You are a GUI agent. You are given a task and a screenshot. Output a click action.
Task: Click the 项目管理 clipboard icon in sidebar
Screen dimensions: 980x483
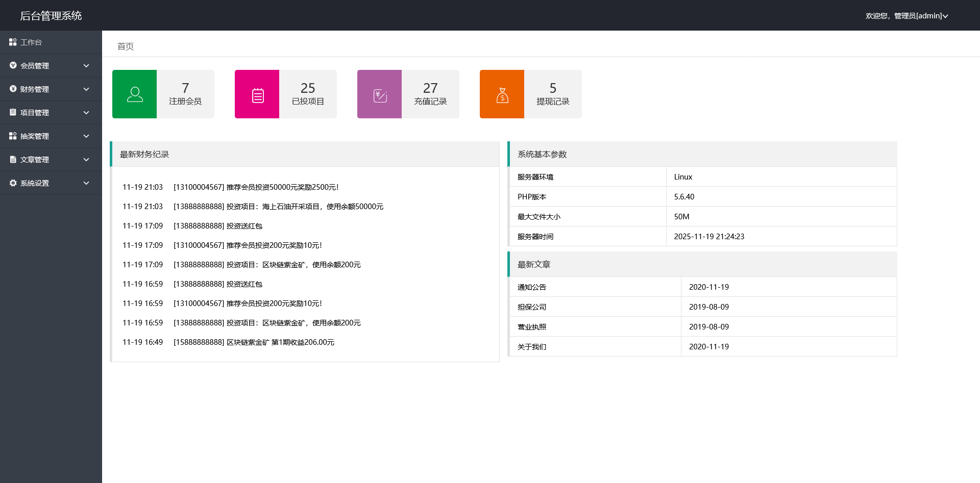click(x=13, y=113)
